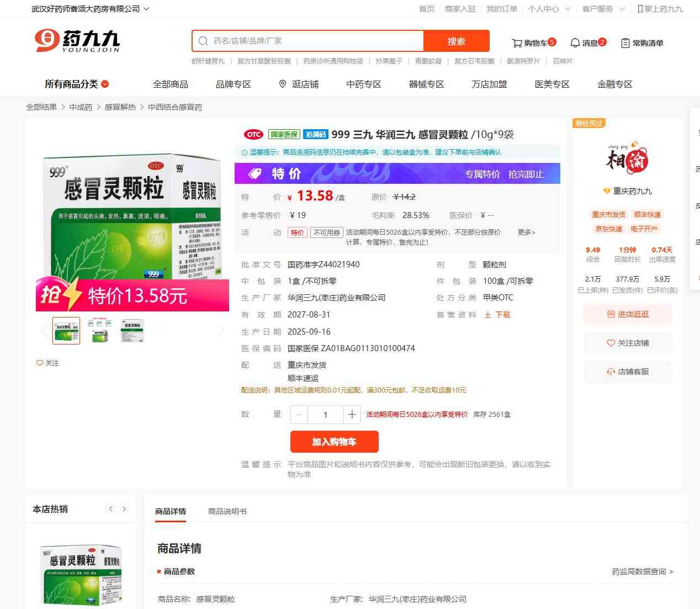Image resolution: width=700 pixels, height=609 pixels.
Task: Open the 中药专区 navigation menu item
Action: tap(363, 84)
